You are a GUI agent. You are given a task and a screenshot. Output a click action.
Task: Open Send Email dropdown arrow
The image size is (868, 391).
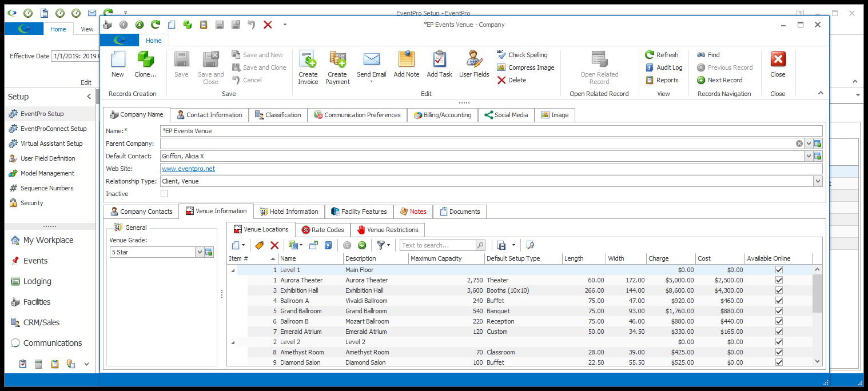372,82
